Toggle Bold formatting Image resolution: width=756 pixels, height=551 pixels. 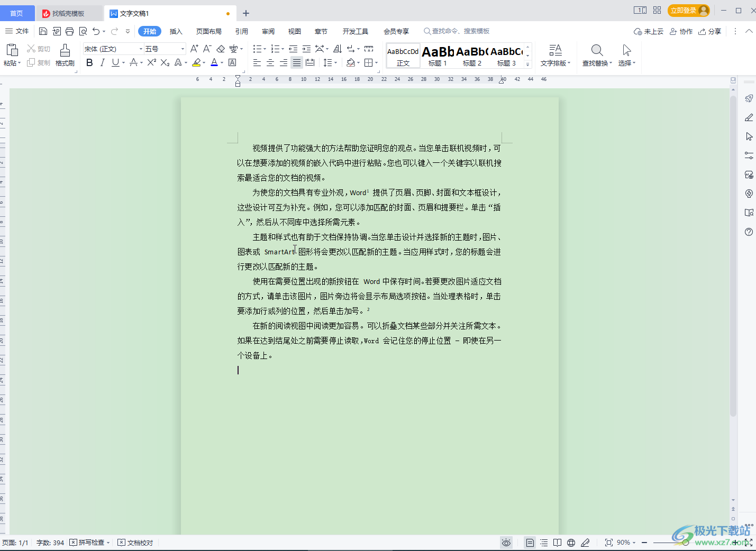coord(89,62)
